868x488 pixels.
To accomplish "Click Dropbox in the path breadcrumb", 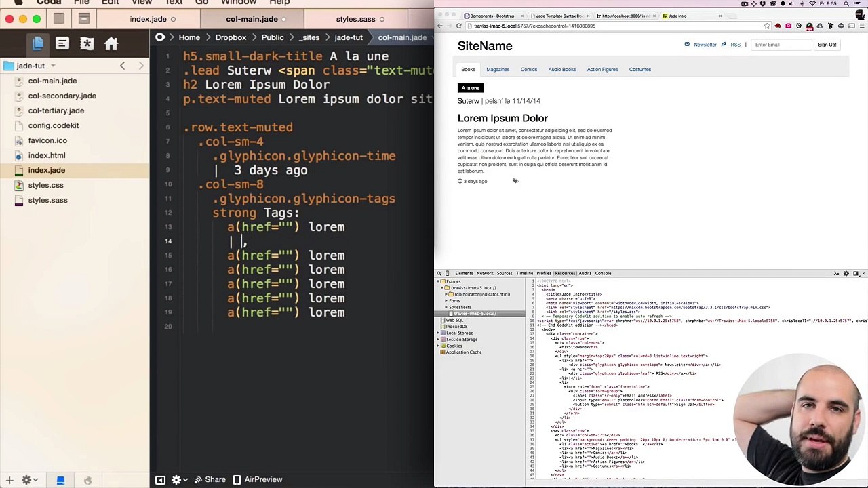I will coord(231,37).
